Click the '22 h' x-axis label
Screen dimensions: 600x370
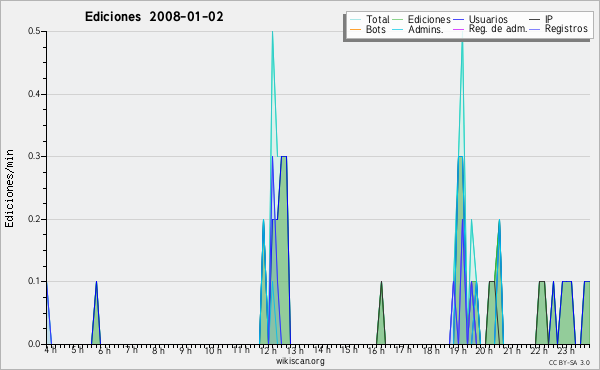click(x=539, y=350)
